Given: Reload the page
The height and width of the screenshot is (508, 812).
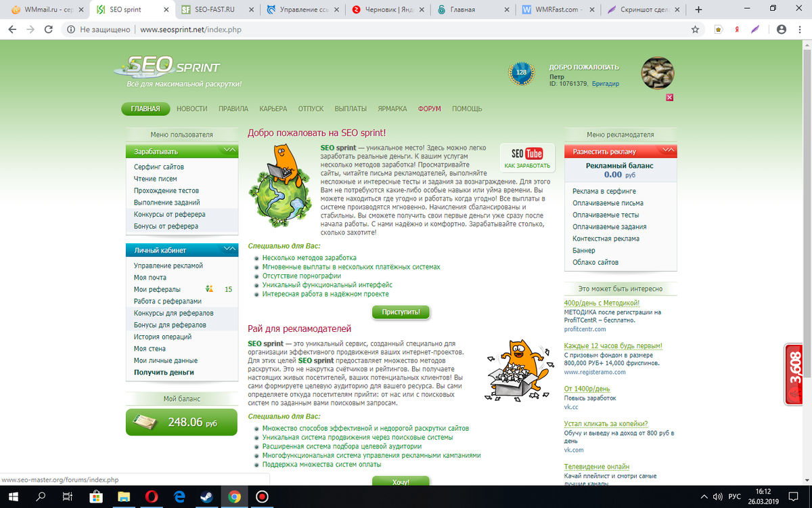Looking at the screenshot, I should [x=50, y=30].
